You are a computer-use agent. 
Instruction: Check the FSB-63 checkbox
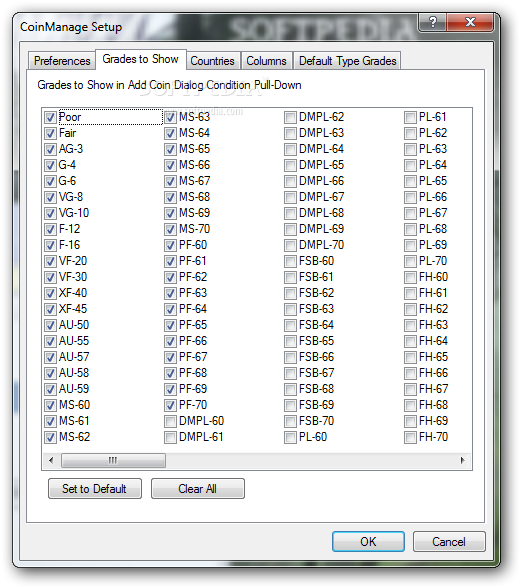tap(290, 309)
